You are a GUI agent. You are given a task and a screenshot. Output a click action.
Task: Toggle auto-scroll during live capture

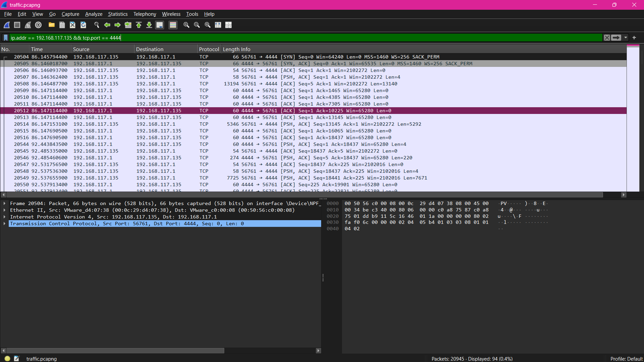pyautogui.click(x=160, y=25)
